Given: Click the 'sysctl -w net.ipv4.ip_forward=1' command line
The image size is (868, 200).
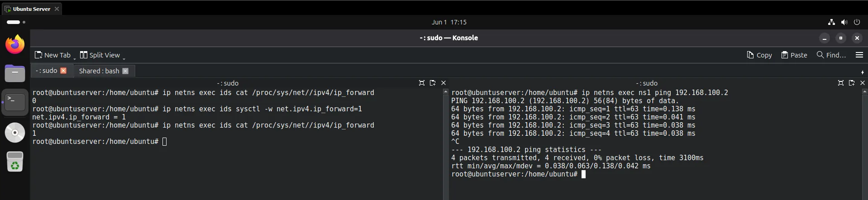Looking at the screenshot, I should (x=197, y=109).
